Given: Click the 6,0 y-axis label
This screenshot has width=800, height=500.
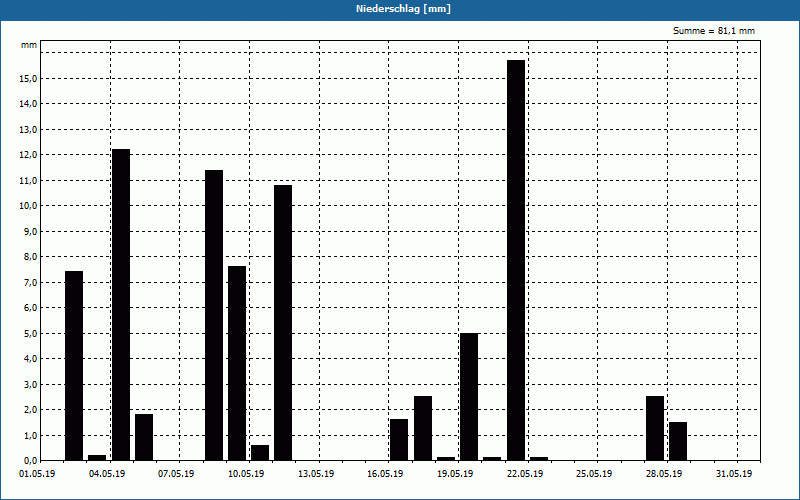Looking at the screenshot, I should pos(30,308).
